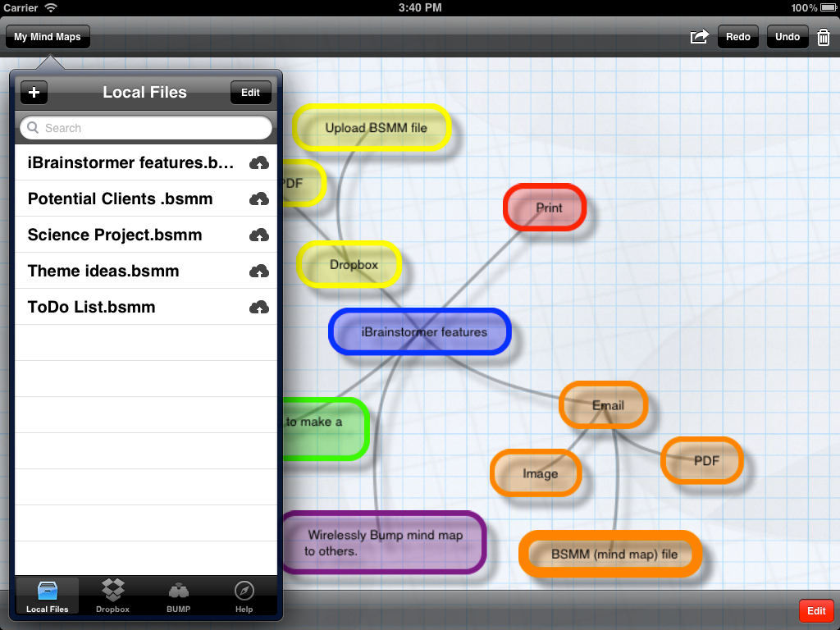840x630 pixels.
Task: Open Science Project.bsmm from the list
Action: 115,235
